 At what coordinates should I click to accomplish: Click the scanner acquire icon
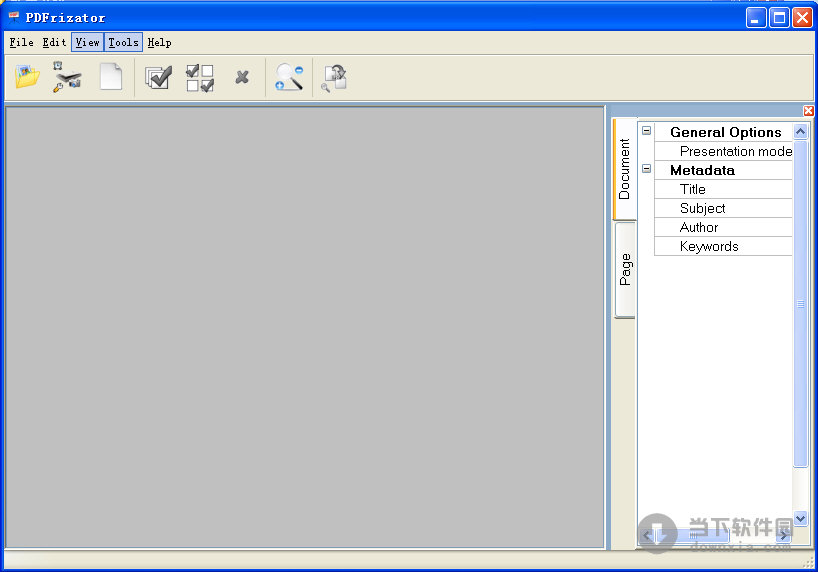pos(67,77)
